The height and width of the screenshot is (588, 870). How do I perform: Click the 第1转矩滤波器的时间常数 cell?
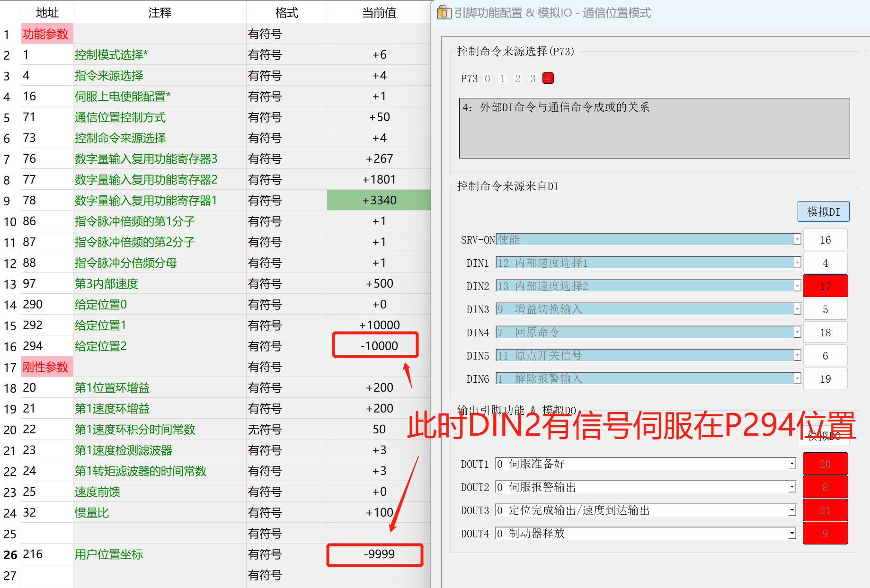point(160,471)
